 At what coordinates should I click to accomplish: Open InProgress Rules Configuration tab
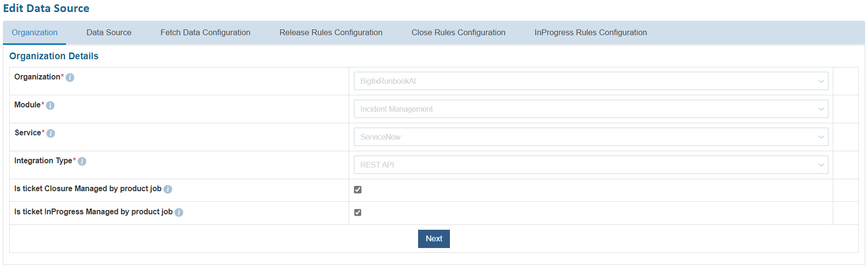click(591, 33)
